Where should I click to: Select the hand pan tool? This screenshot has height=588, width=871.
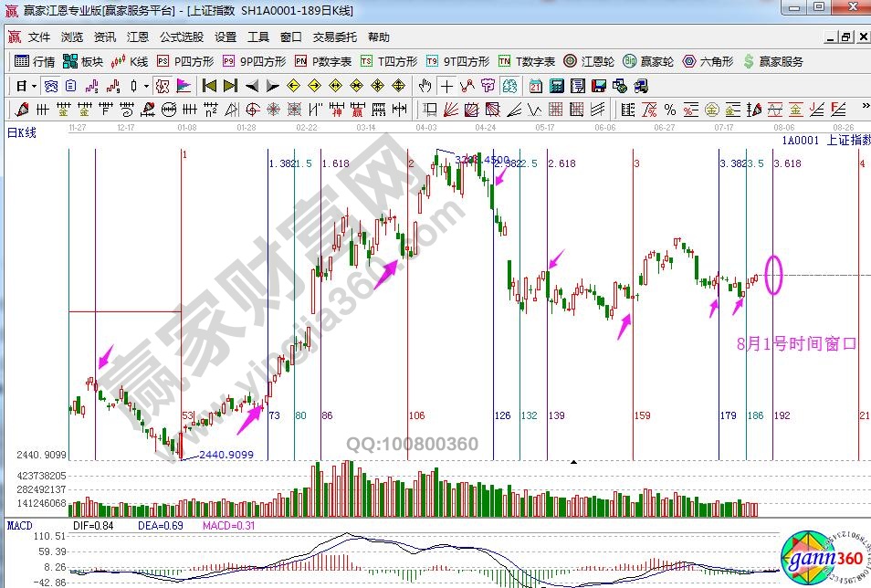click(425, 87)
